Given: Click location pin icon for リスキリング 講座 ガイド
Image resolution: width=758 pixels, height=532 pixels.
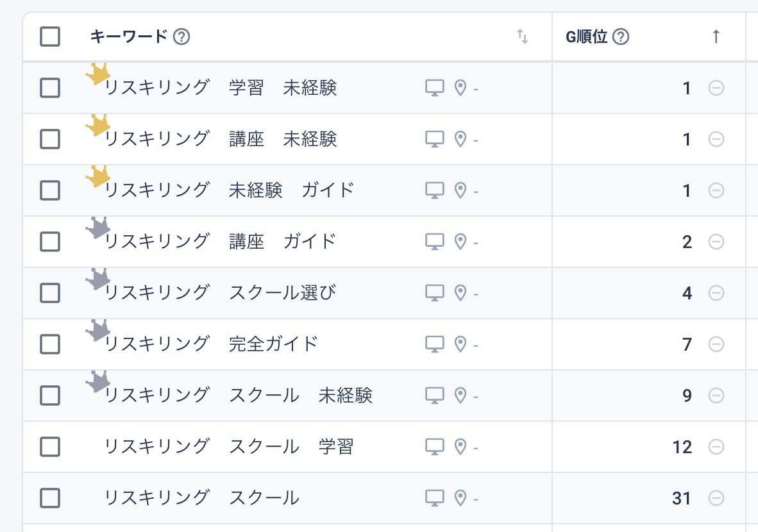Looking at the screenshot, I should click(460, 242).
